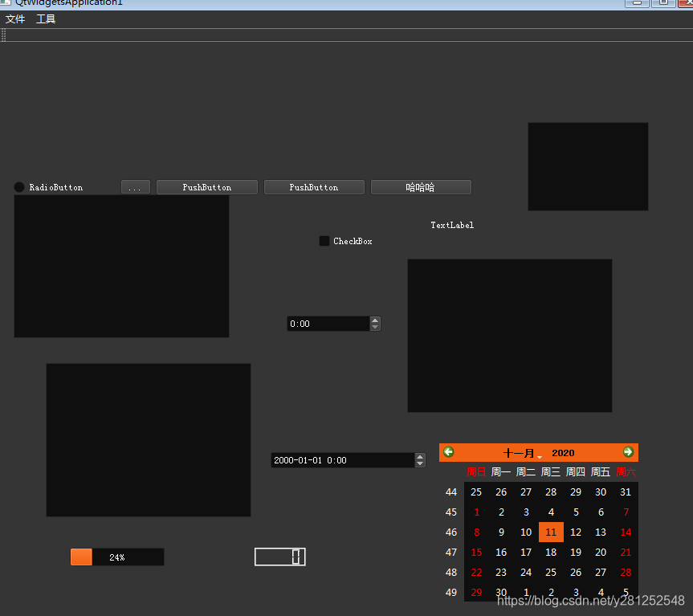Select date 13 in week 46
The width and height of the screenshot is (693, 616).
click(x=601, y=532)
